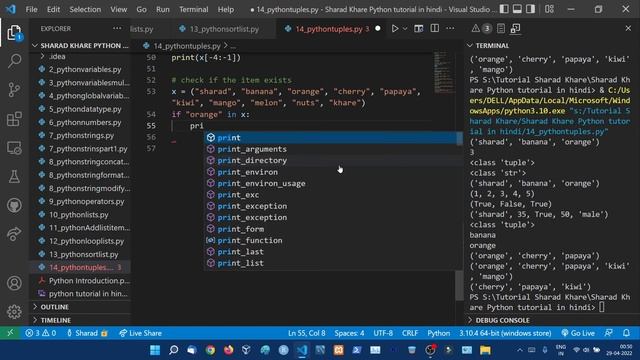The width and height of the screenshot is (640, 360).
Task: Open the Selection menu
Action: click(x=85, y=9)
